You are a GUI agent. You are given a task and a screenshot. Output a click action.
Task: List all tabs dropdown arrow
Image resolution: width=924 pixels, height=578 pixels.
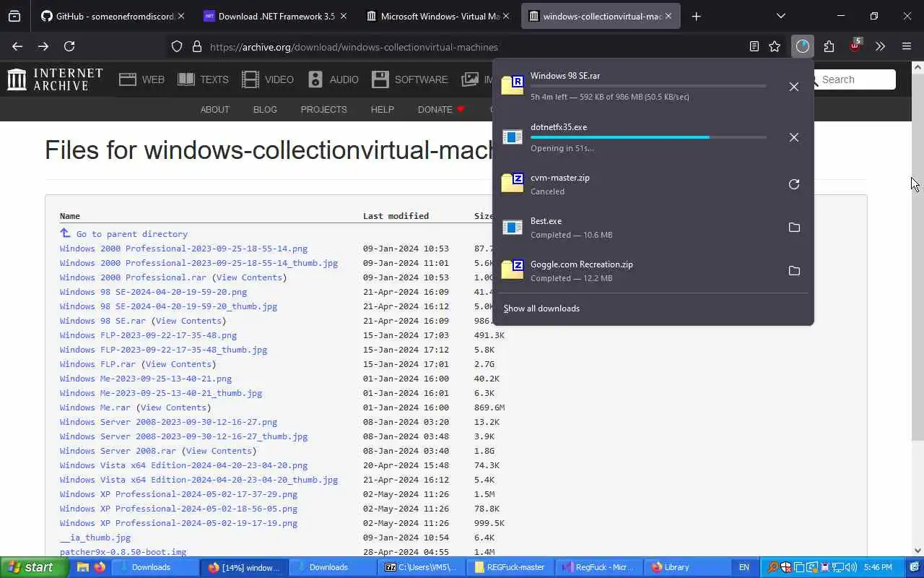[780, 16]
